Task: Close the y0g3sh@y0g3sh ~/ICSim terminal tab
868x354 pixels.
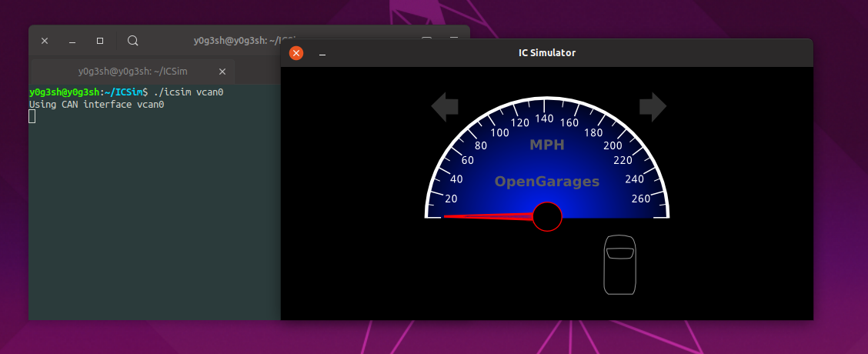Action: 222,72
